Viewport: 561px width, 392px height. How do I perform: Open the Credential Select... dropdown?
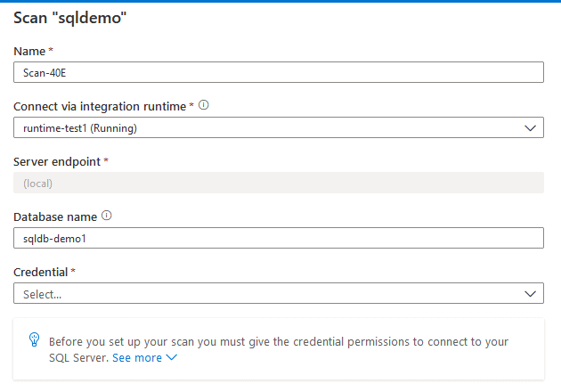pyautogui.click(x=267, y=293)
